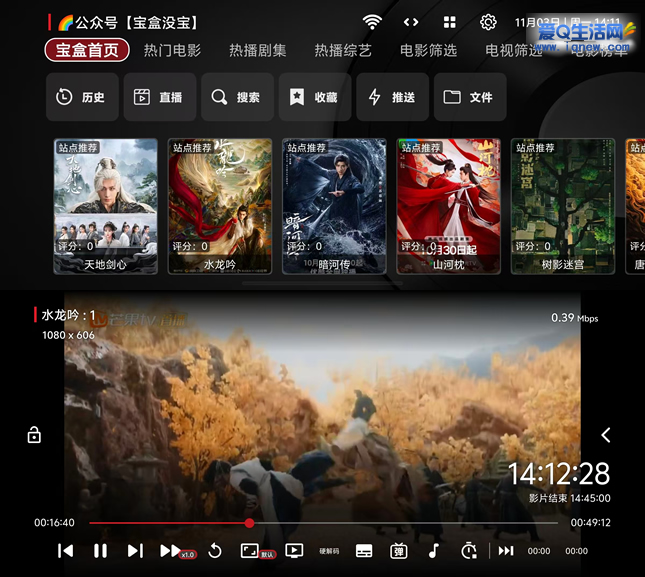
Task: Open the subtitle settings icon
Action: (x=364, y=551)
